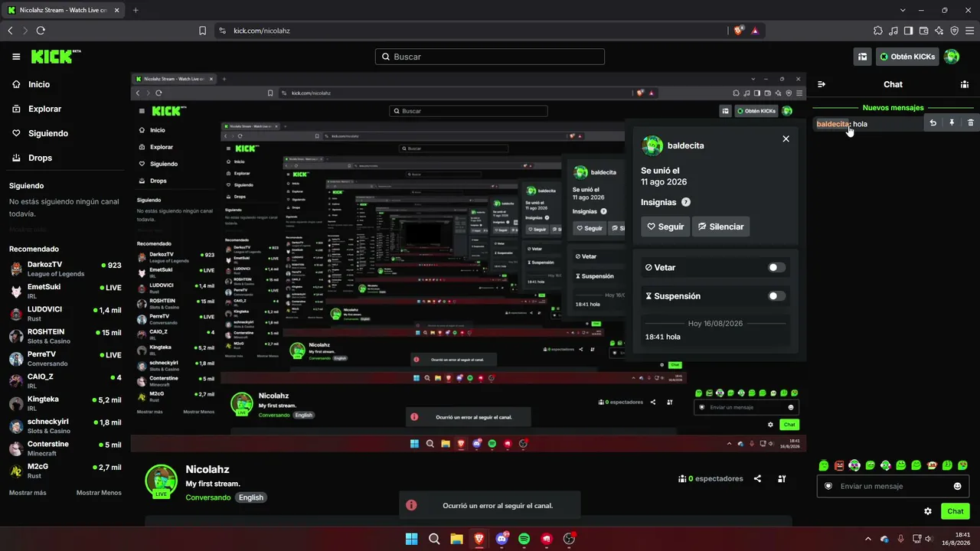
Task: Click the Buscar search field
Action: pyautogui.click(x=490, y=57)
